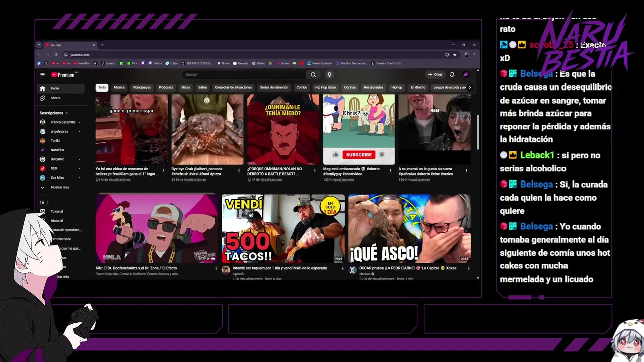Open the Twitch bookmark
The width and height of the screenshot is (644, 362).
(155, 63)
